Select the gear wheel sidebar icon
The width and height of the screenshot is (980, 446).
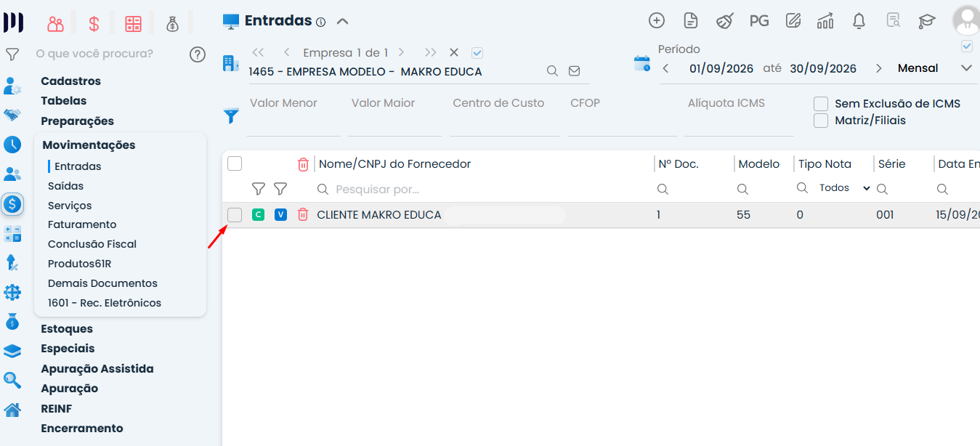[12, 292]
